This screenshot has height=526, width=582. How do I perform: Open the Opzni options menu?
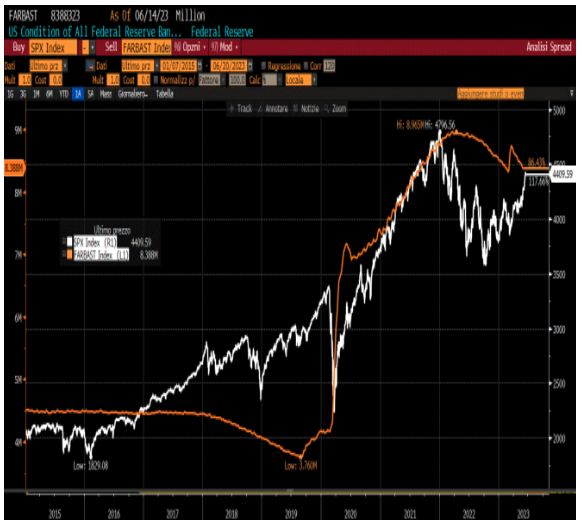click(190, 47)
